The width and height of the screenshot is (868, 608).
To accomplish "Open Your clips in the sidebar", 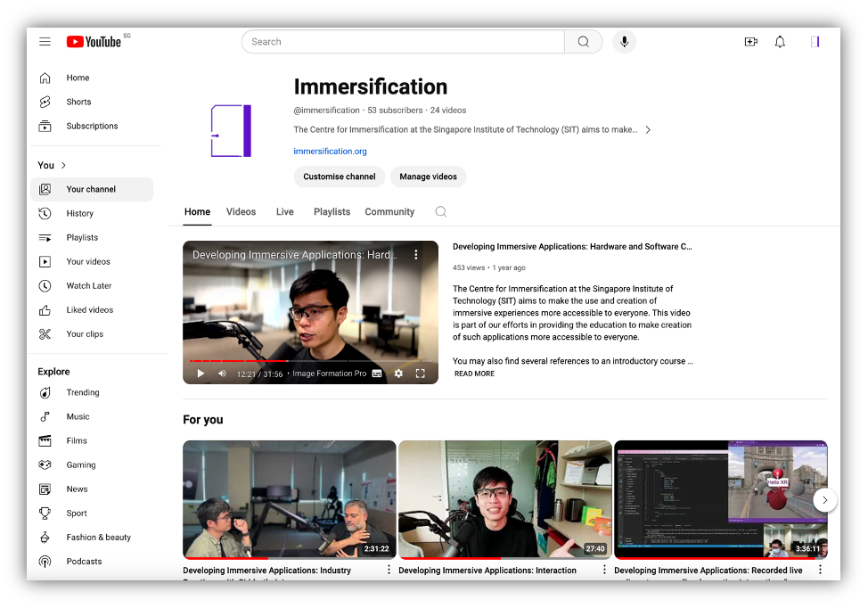I will [x=92, y=334].
